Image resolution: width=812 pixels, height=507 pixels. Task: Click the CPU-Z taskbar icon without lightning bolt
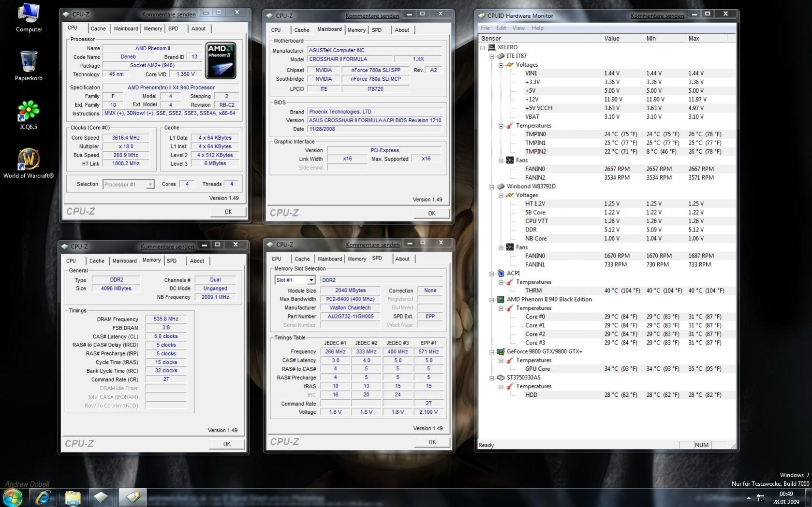pos(102,497)
